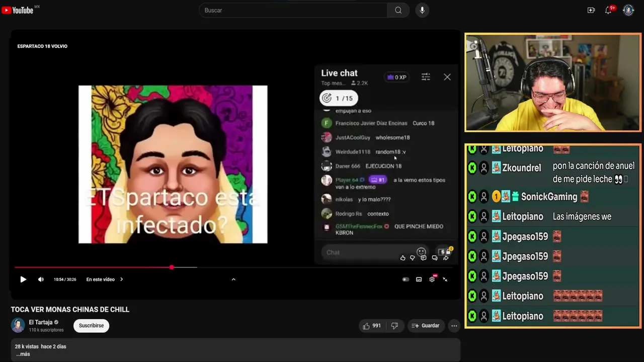This screenshot has height=362, width=644.
Task: Share via the arrow overlay icon in player
Action: click(446, 258)
